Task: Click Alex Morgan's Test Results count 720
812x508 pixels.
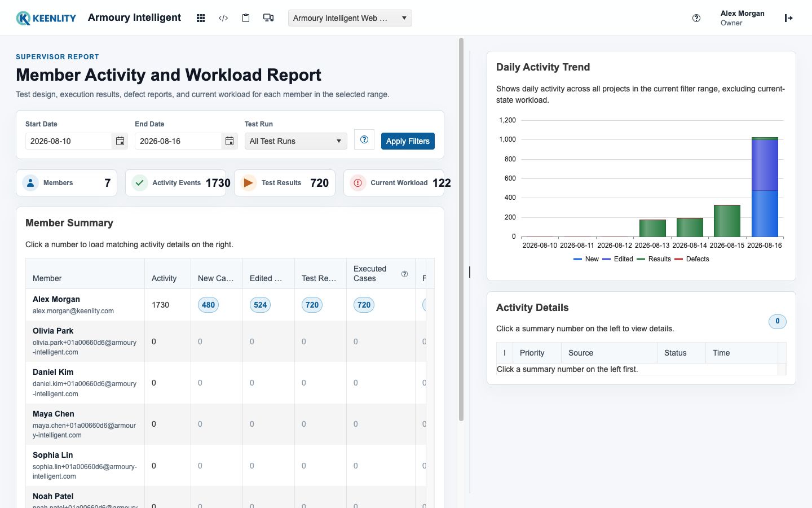Action: (312, 305)
